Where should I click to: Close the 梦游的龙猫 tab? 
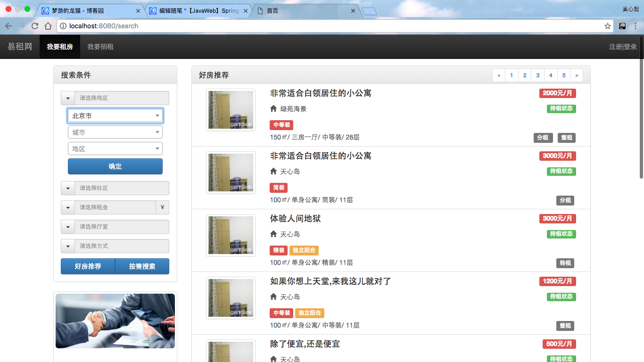[x=138, y=10]
